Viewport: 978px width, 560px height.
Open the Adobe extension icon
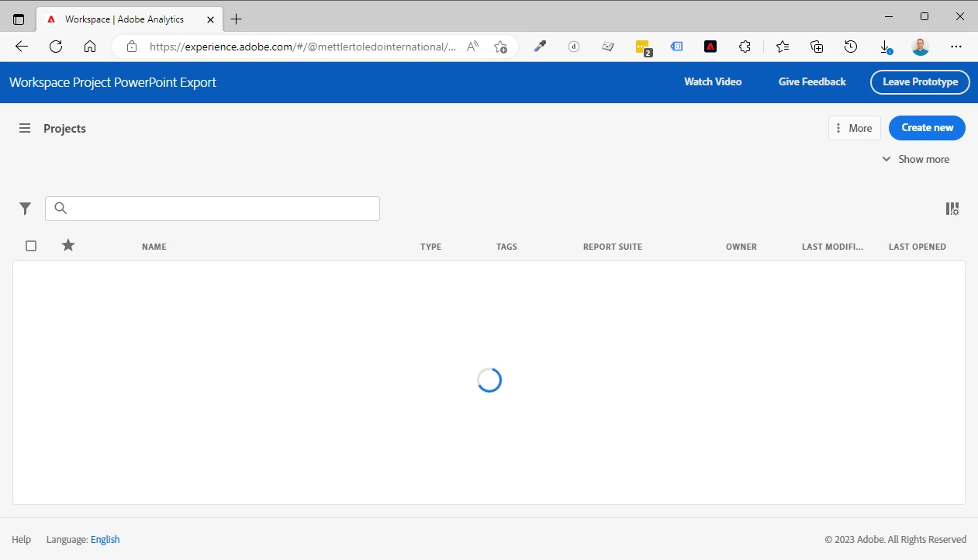(710, 47)
